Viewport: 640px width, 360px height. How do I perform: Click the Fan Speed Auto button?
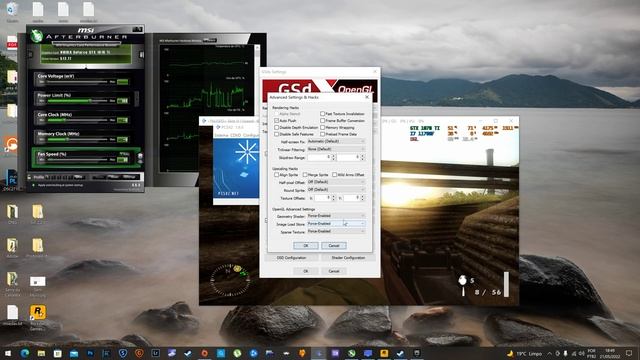point(124,153)
